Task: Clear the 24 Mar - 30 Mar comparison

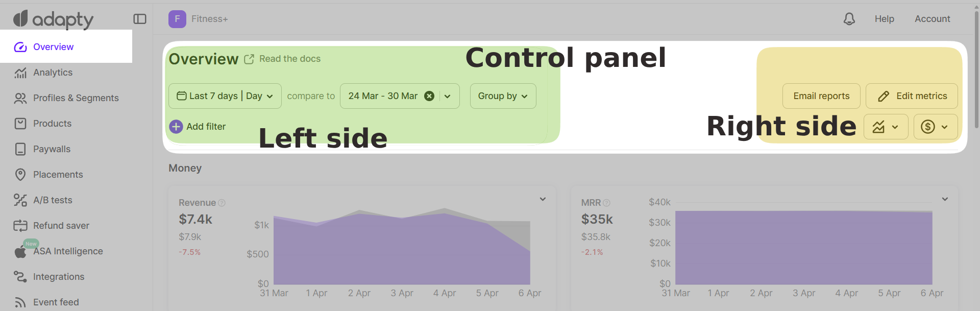Action: click(x=429, y=96)
